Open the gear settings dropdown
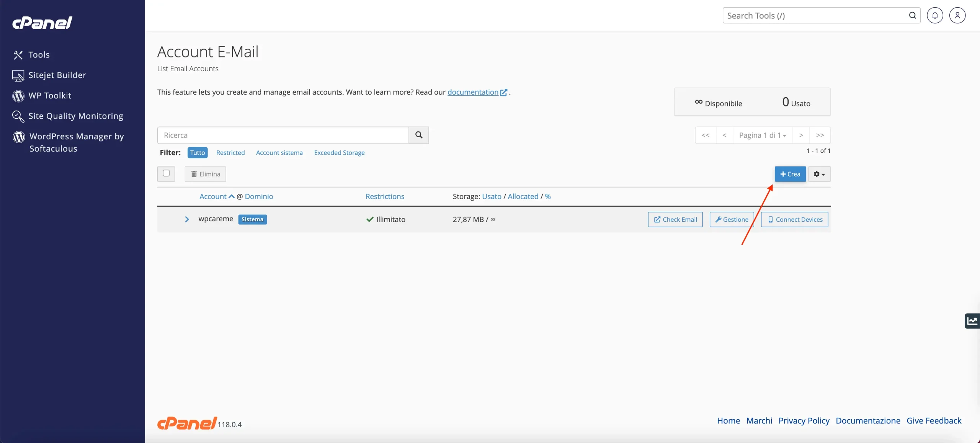 (x=819, y=174)
